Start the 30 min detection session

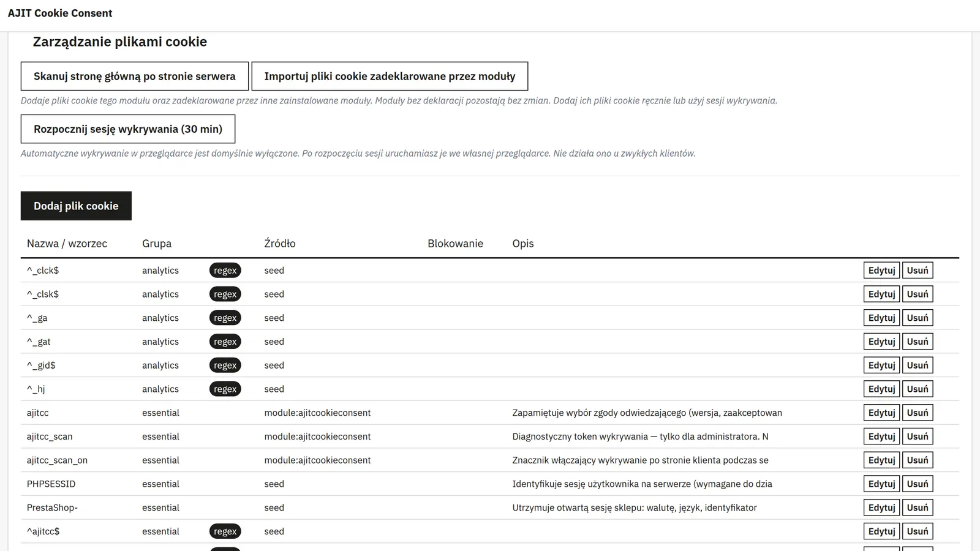click(x=128, y=129)
